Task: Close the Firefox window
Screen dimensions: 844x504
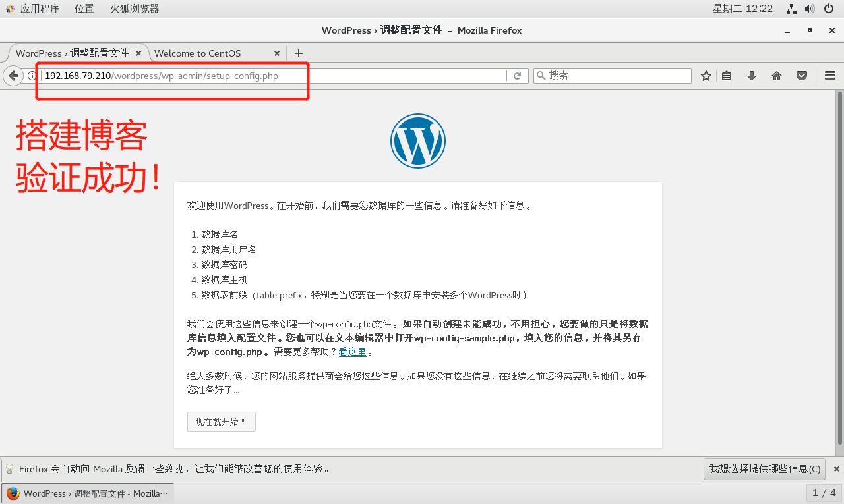Action: point(833,30)
